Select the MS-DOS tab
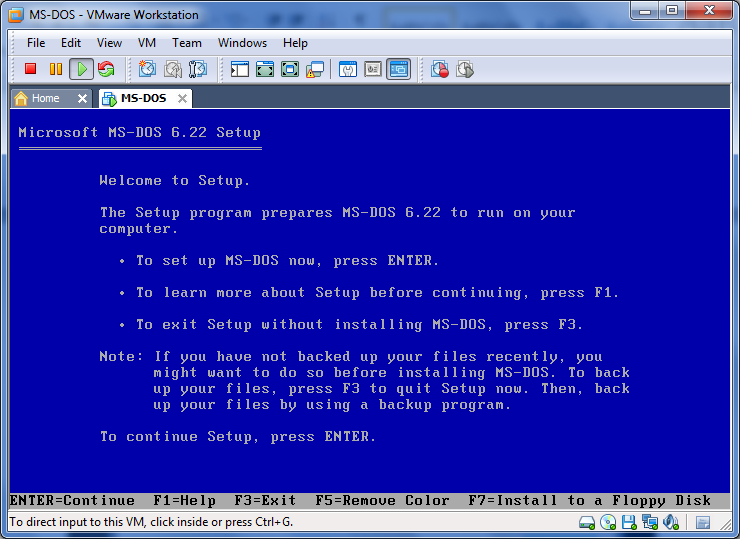The width and height of the screenshot is (740, 539). coord(143,98)
